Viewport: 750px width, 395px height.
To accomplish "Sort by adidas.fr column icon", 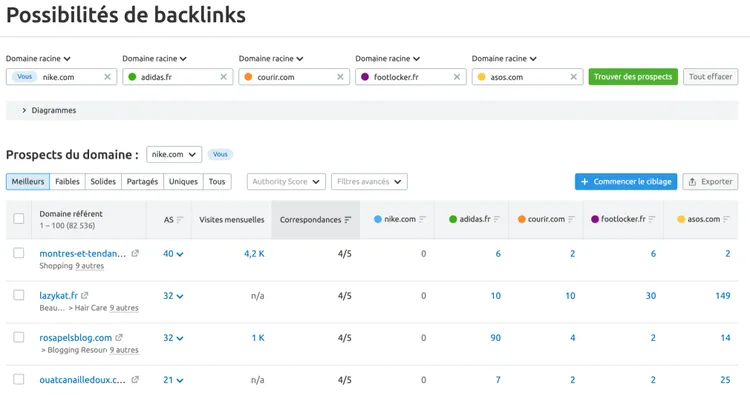I will (497, 219).
